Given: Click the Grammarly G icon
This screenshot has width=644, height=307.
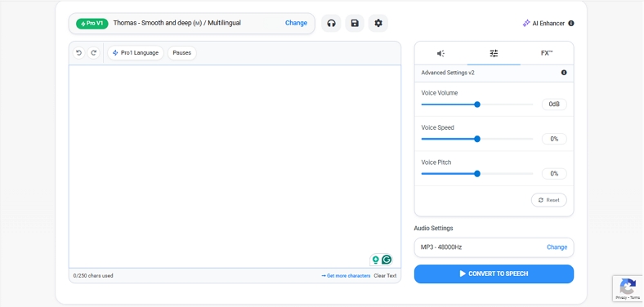Looking at the screenshot, I should 387,260.
